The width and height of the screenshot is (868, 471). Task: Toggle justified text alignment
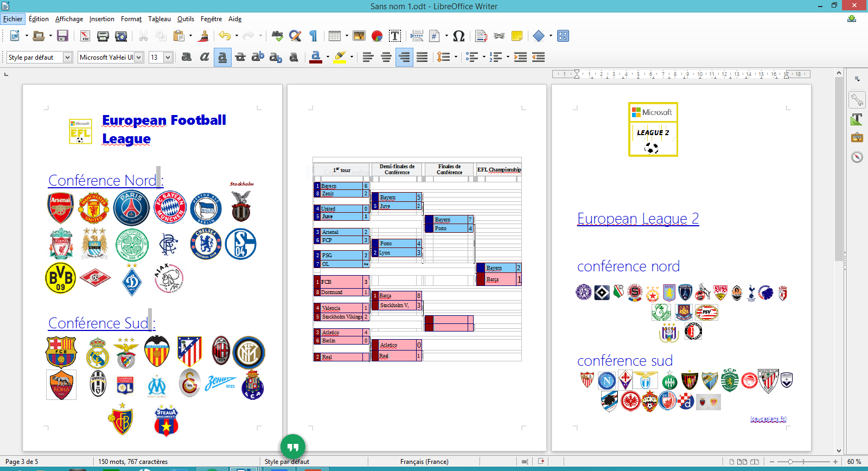coord(422,57)
